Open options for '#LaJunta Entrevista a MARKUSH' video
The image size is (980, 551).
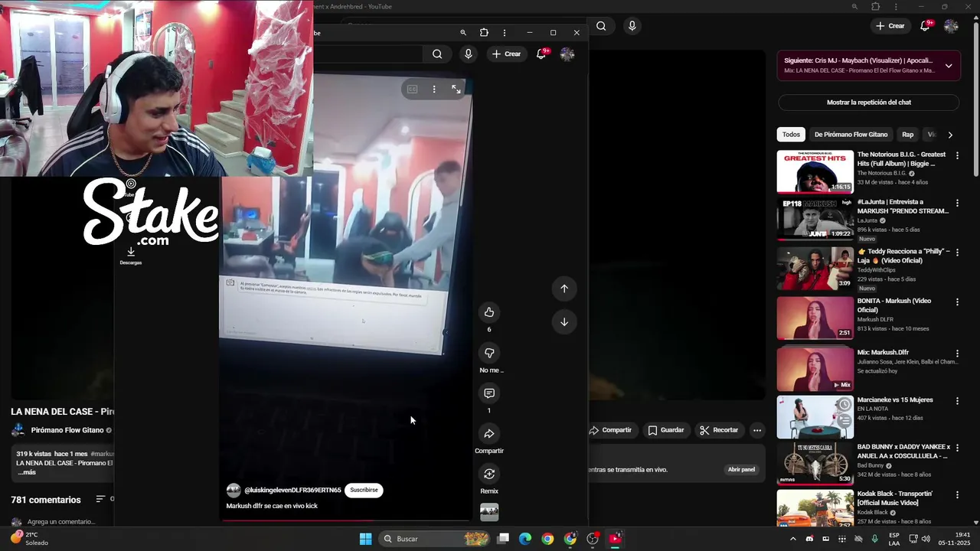tap(957, 204)
